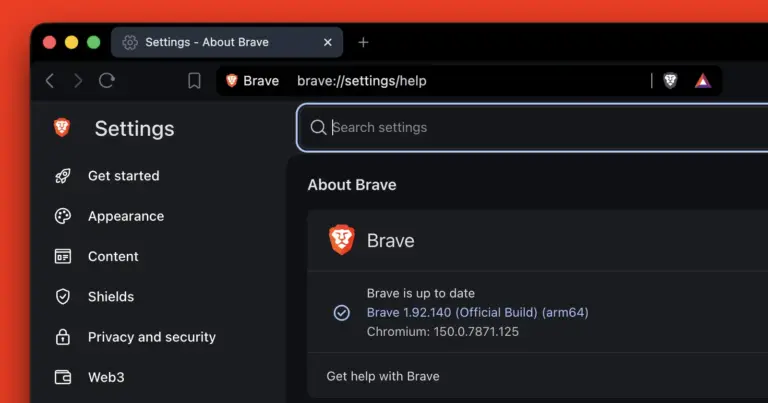Click the address bar URL brave://settings/help
The width and height of the screenshot is (768, 403).
(x=361, y=81)
